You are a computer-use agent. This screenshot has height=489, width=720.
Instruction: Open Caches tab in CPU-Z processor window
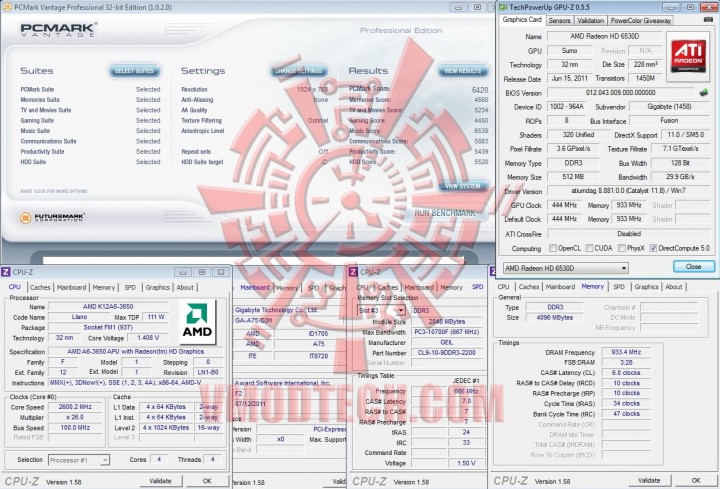coord(40,287)
